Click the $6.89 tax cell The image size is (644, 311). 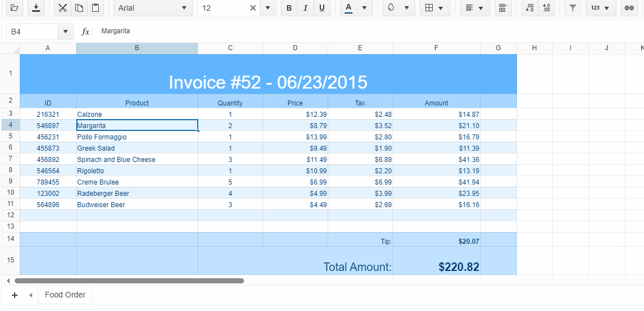360,159
